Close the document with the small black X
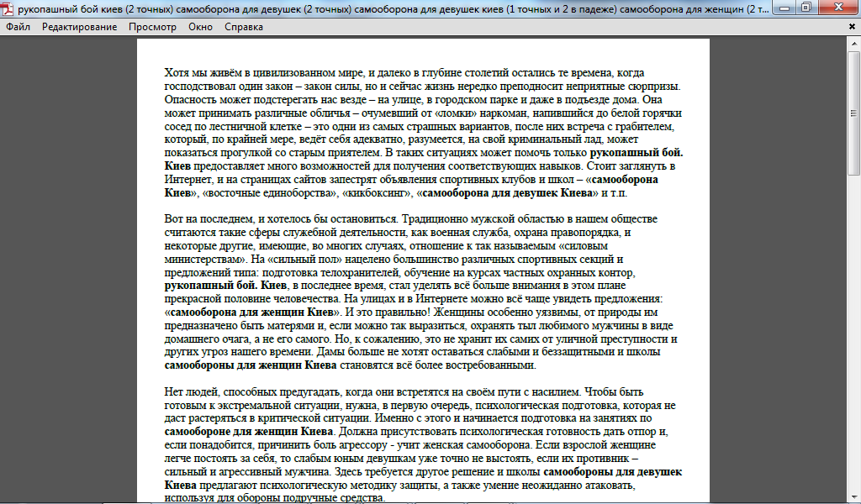Viewport: 861px width, 504px height. (853, 26)
